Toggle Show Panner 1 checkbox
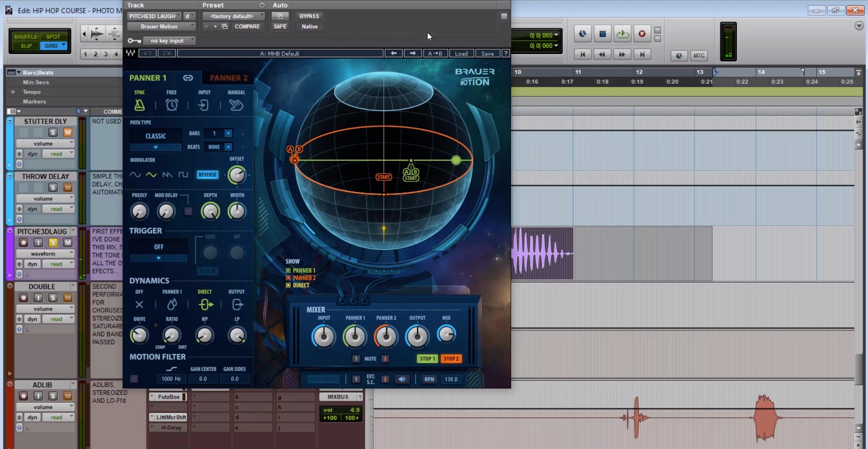The height and width of the screenshot is (449, 868). tap(288, 270)
